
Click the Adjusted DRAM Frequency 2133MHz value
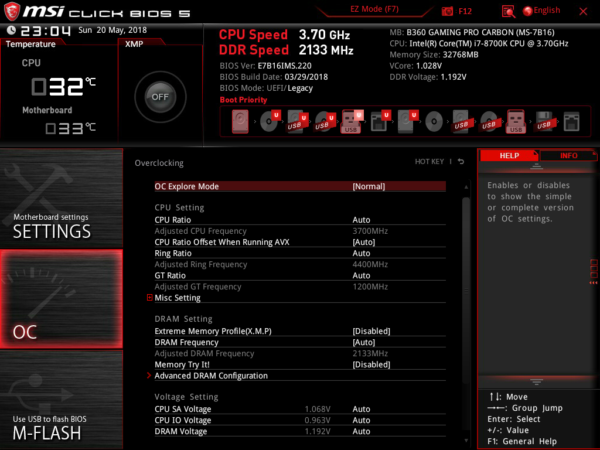click(370, 354)
